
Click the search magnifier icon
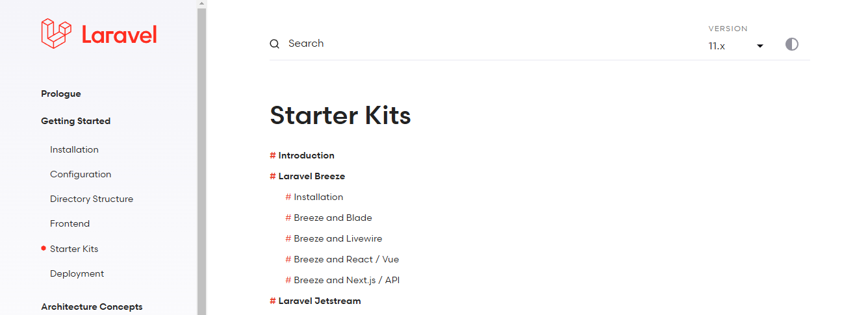tap(275, 44)
